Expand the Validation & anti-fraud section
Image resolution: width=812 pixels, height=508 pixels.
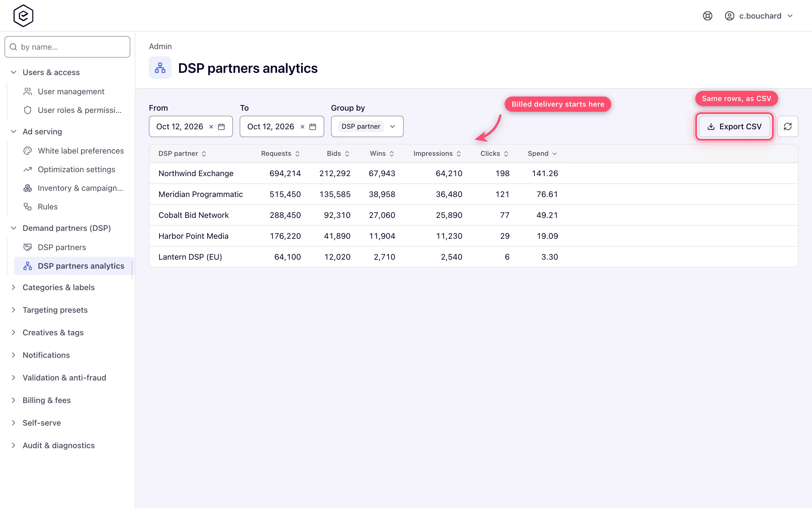point(14,378)
